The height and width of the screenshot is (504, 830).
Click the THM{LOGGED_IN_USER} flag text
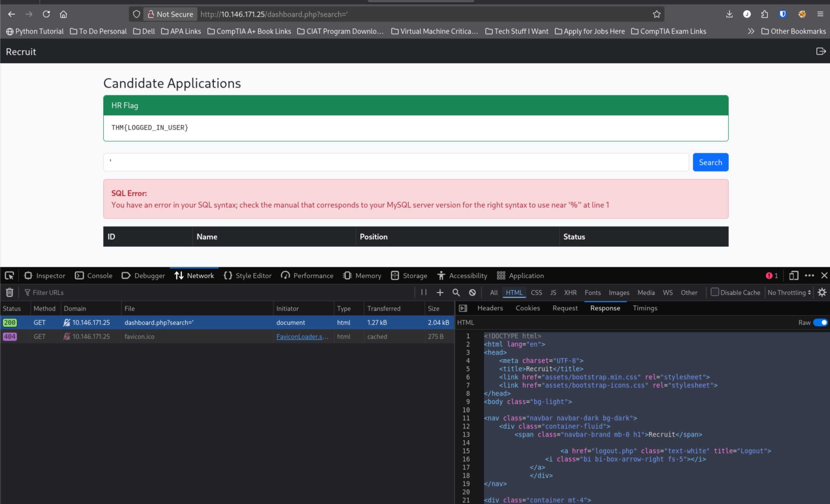150,128
